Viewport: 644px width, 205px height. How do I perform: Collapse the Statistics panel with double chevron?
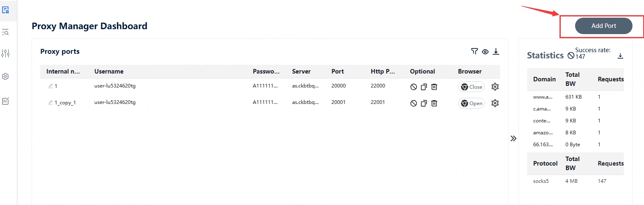tap(513, 138)
